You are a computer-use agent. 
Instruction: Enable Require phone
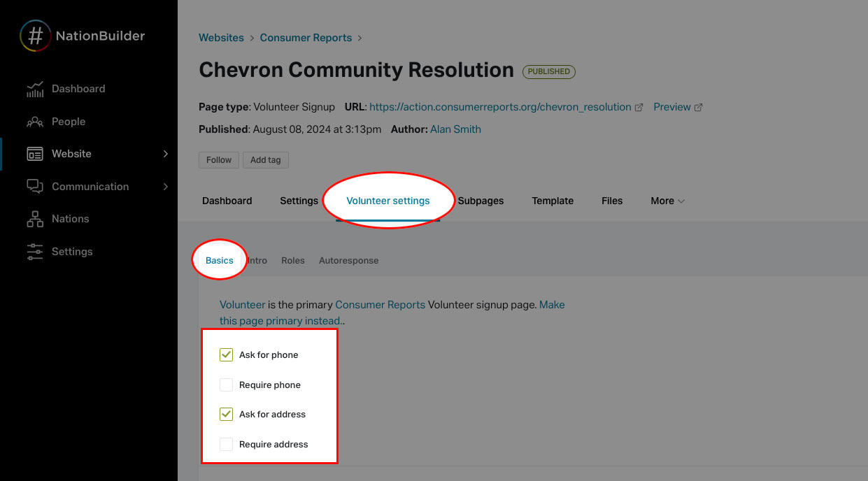[x=226, y=385]
